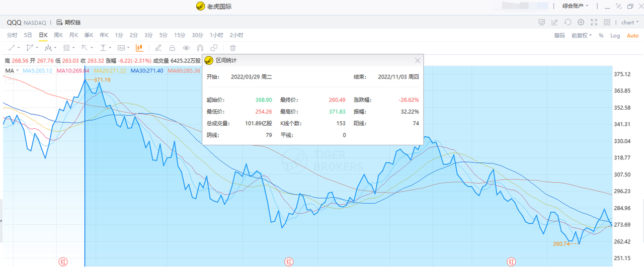Click the edit note icon near chart header

(x=554, y=22)
